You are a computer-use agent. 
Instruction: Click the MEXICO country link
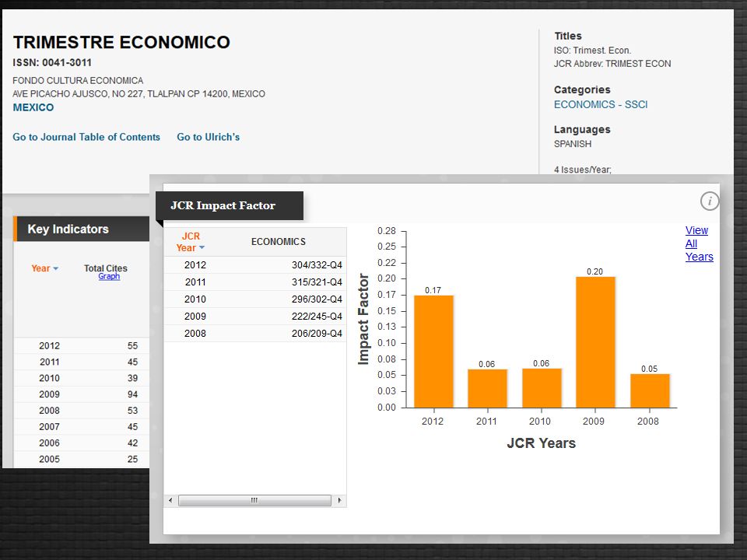(x=33, y=107)
